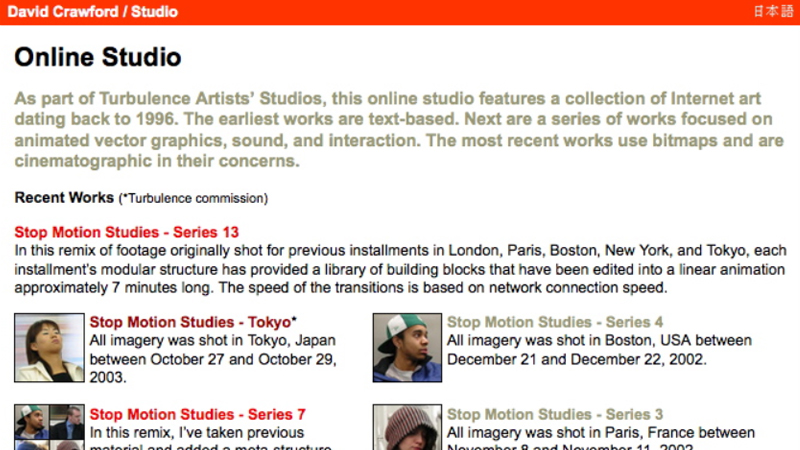Click the Tokyo, Japan shooting dates text

pyautogui.click(x=210, y=359)
